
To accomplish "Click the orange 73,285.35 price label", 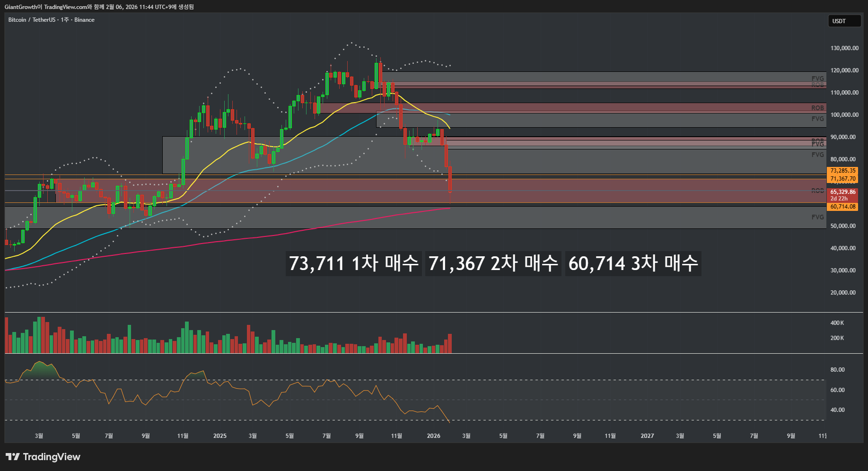I will [x=843, y=171].
